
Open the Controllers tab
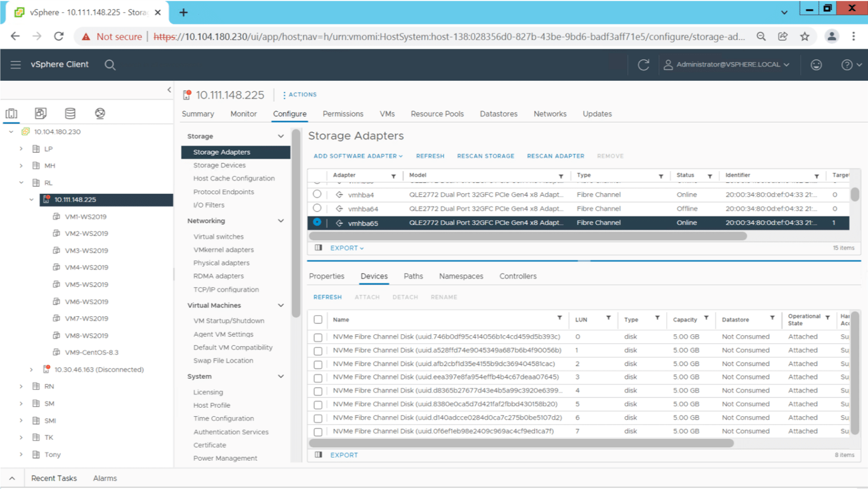tap(518, 276)
